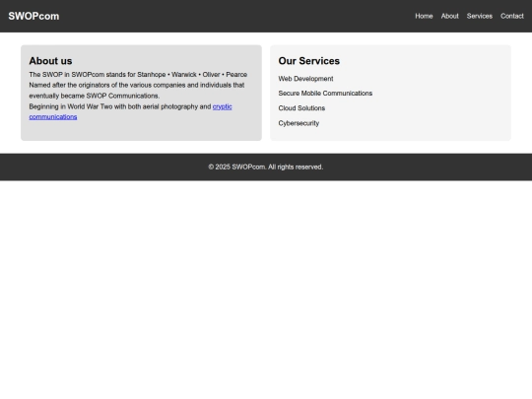Image resolution: width=532 pixels, height=399 pixels.
Task: Select Secure Mobile Communications service item
Action: (x=325, y=94)
